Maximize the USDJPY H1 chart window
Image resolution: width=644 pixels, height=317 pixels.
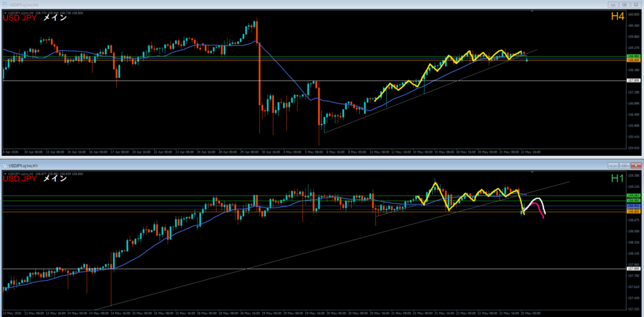(x=625, y=165)
